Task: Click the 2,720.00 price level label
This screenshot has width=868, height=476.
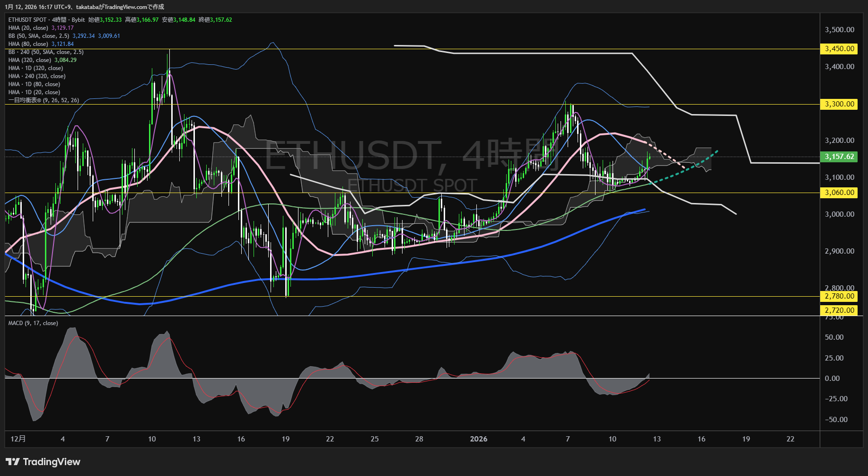Action: pos(839,310)
